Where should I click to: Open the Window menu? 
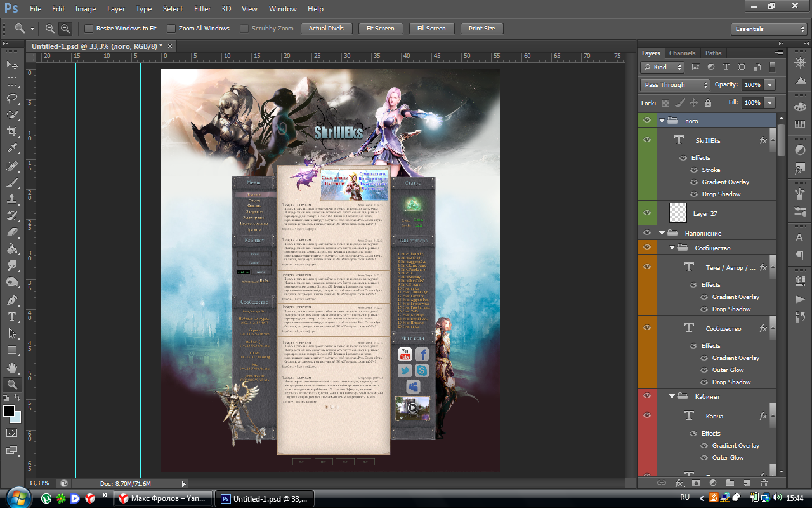[282, 9]
